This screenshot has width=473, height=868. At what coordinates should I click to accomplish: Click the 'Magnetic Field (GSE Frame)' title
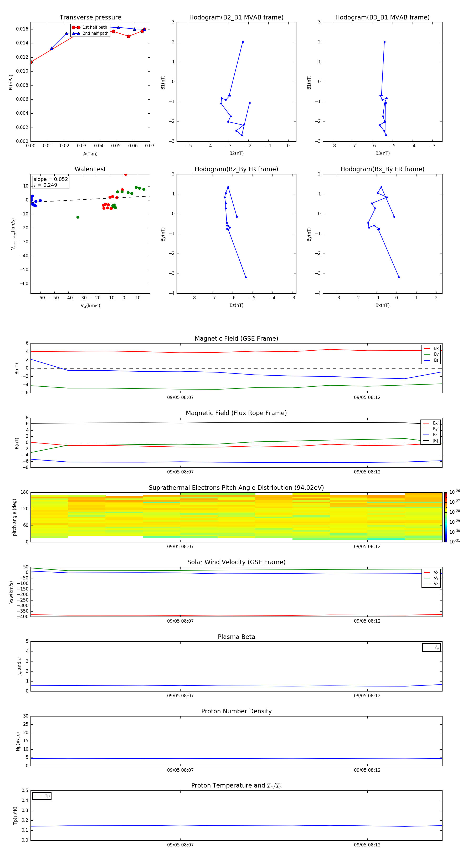236,339
